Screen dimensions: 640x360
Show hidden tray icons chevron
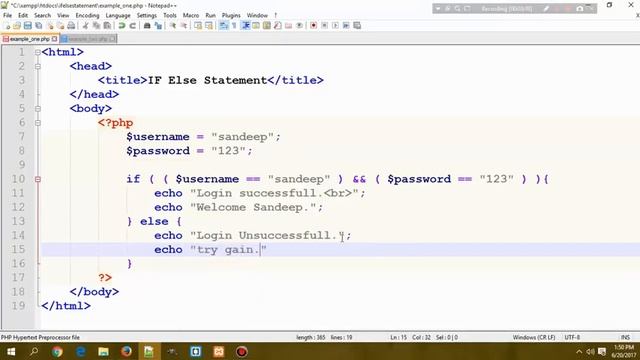(x=579, y=351)
